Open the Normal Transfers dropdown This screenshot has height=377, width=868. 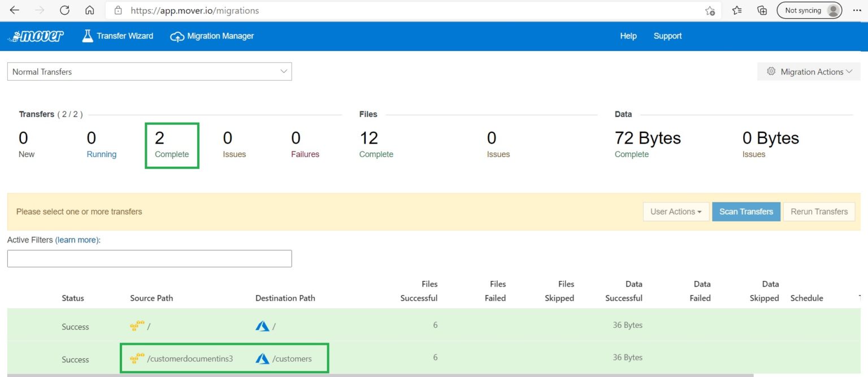point(149,72)
